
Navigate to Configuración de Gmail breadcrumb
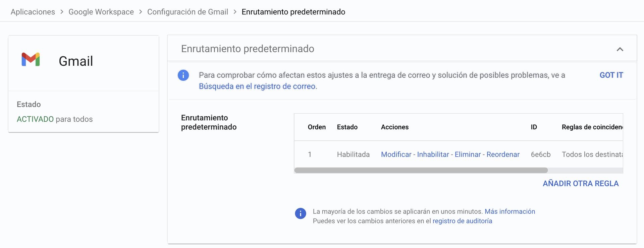point(187,12)
